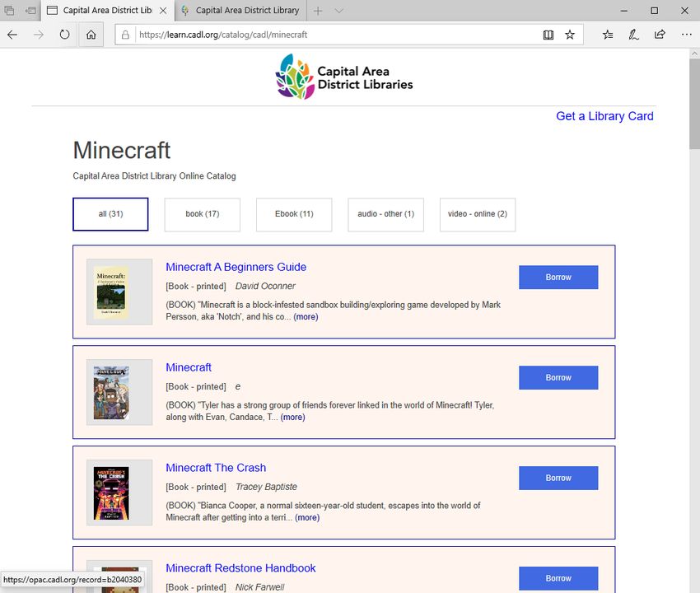Borrow the Minecraft book about Tyler
The image size is (700, 593).
tap(558, 378)
